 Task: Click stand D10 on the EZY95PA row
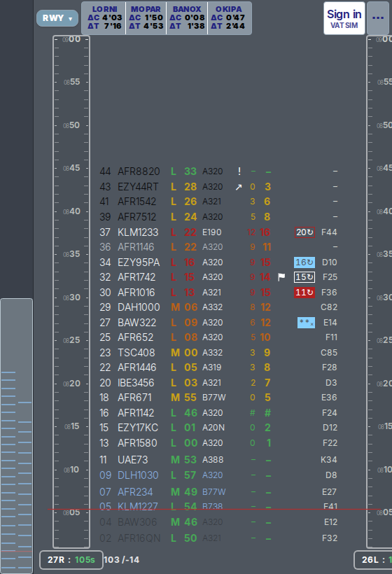click(330, 262)
